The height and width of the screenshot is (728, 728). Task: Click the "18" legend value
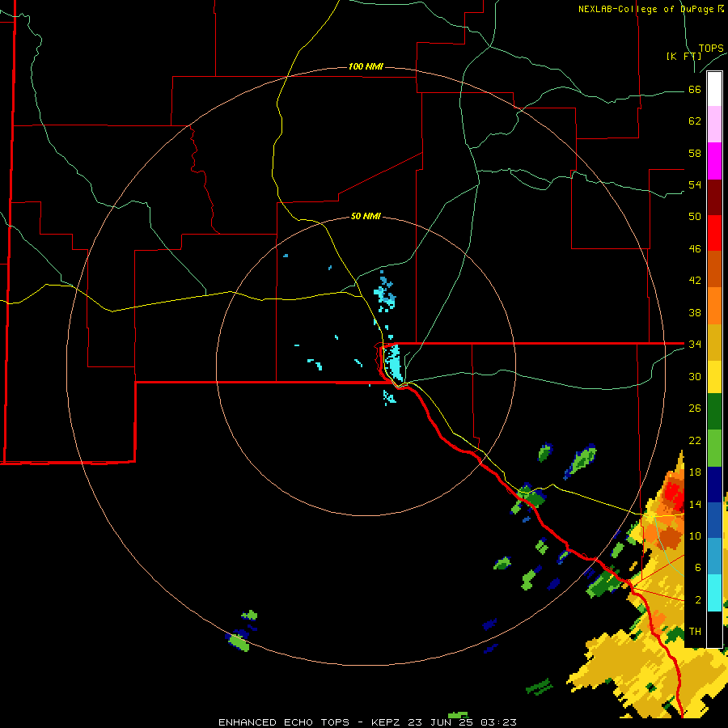pyautogui.click(x=695, y=472)
